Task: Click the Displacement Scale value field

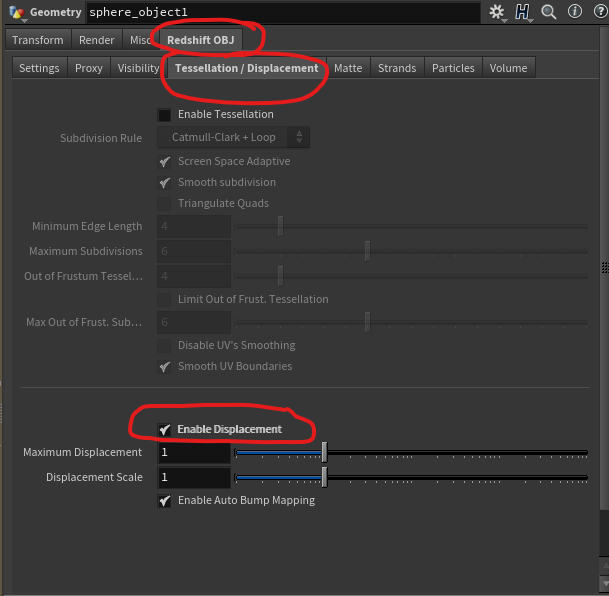Action: (x=194, y=477)
